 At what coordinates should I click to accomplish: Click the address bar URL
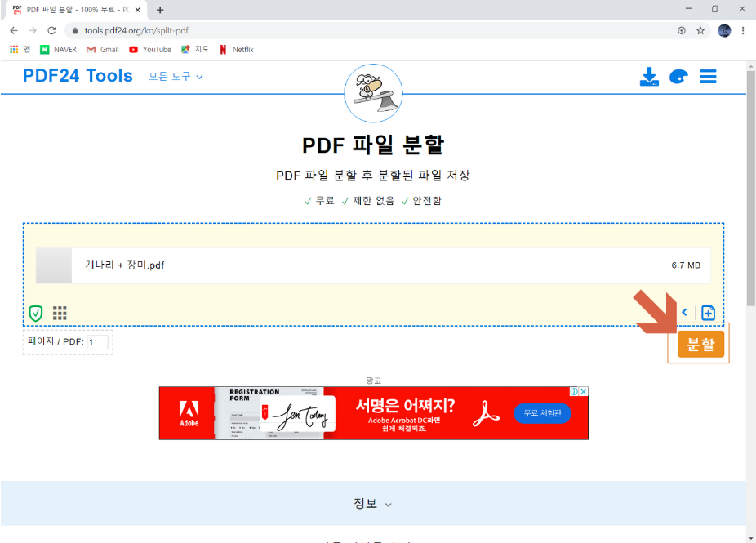[136, 30]
